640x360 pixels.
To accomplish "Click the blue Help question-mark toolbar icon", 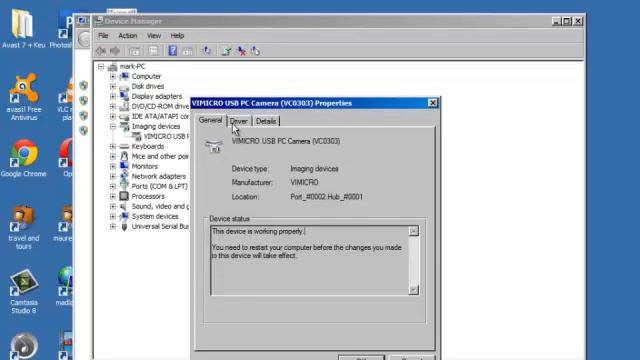I will 173,51.
